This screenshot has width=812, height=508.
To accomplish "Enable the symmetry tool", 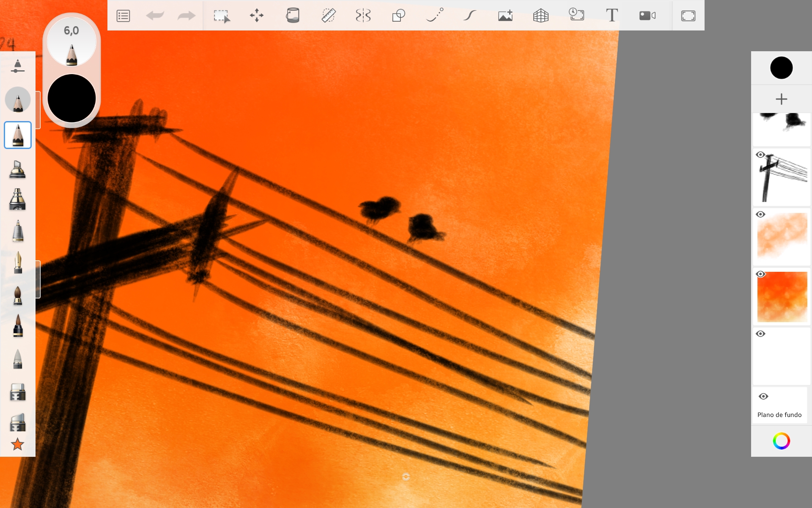I will pos(363,16).
